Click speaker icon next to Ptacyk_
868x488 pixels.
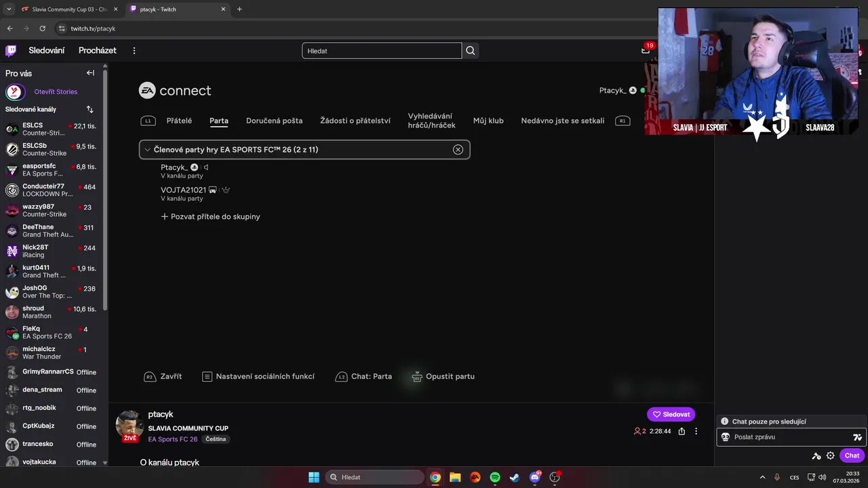[x=206, y=167]
